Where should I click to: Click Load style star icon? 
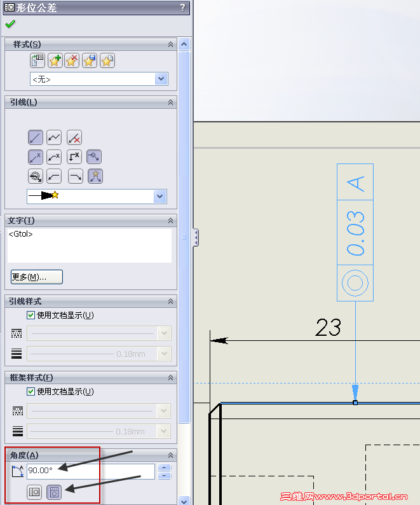click(x=107, y=60)
